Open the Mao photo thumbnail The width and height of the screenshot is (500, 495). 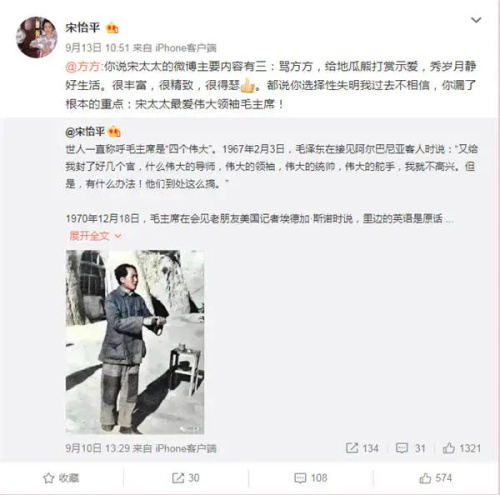135,342
